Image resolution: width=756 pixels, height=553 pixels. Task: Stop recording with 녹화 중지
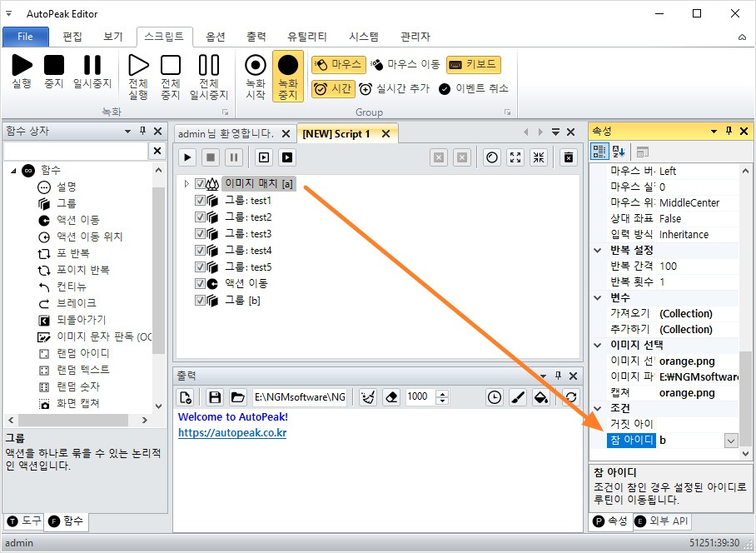tap(288, 77)
